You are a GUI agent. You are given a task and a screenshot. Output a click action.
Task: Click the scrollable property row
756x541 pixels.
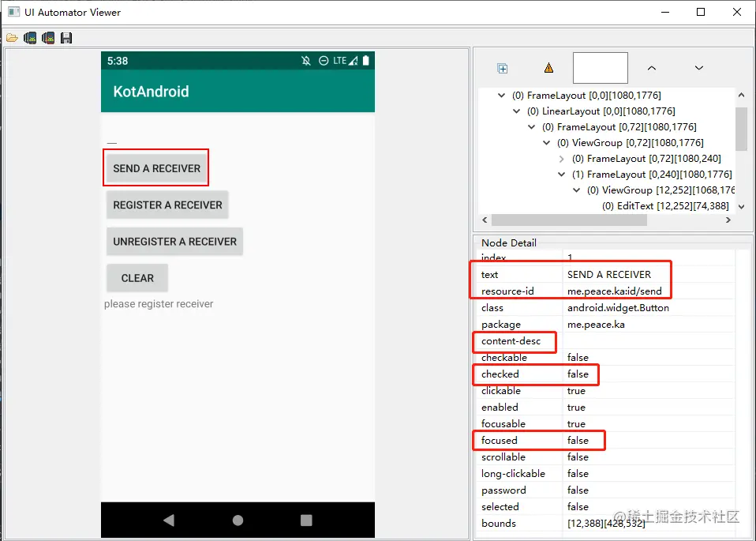(606, 457)
